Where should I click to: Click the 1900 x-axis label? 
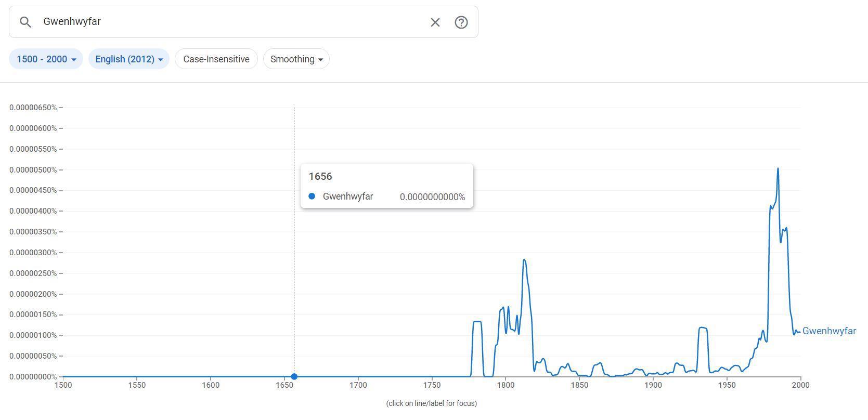tap(653, 385)
